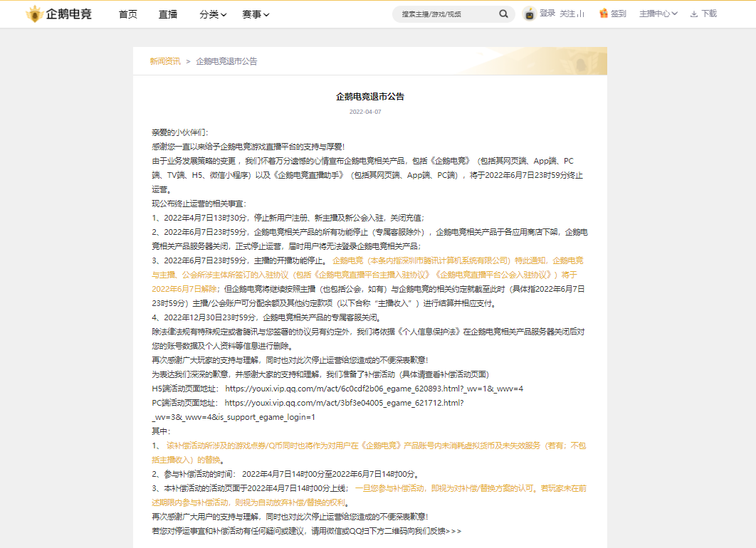Image resolution: width=756 pixels, height=548 pixels.
Task: Open the 主播中心 dropdown menu
Action: click(x=660, y=14)
